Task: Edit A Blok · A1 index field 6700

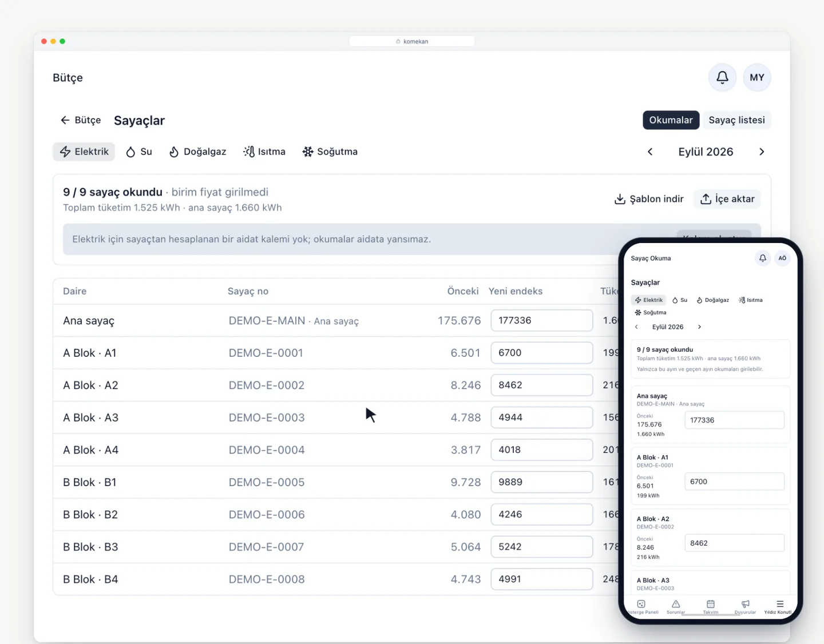Action: (541, 353)
